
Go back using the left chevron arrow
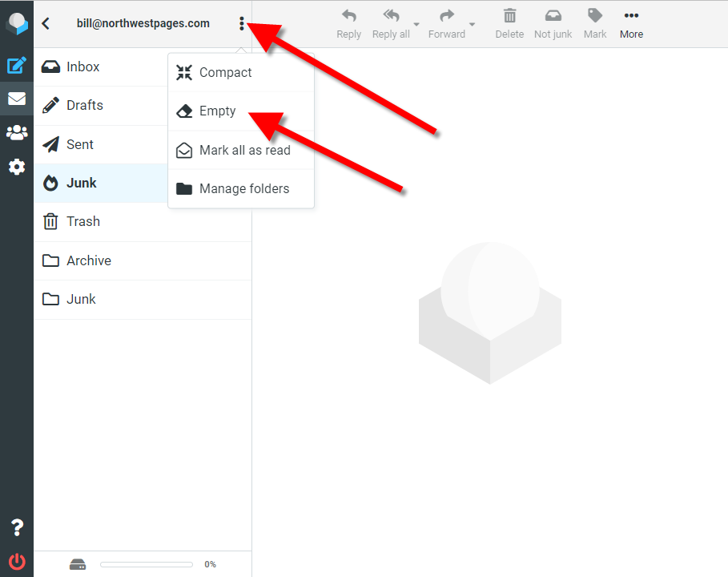[x=46, y=23]
